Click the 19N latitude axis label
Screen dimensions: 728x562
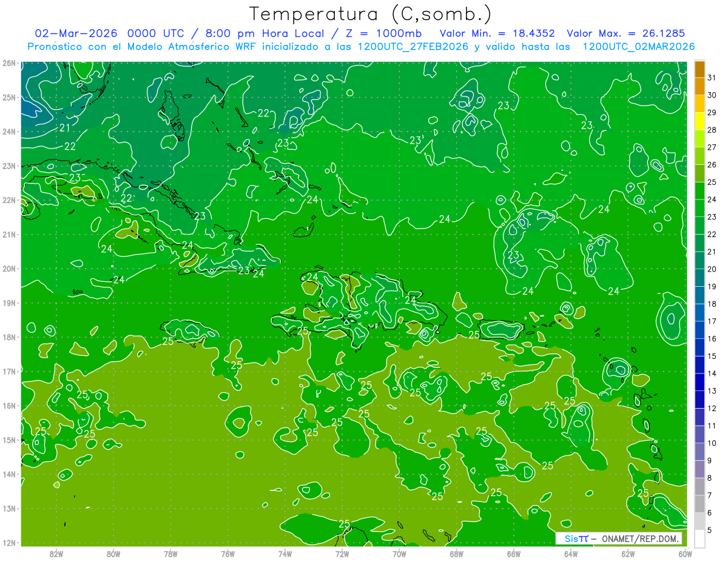8,303
